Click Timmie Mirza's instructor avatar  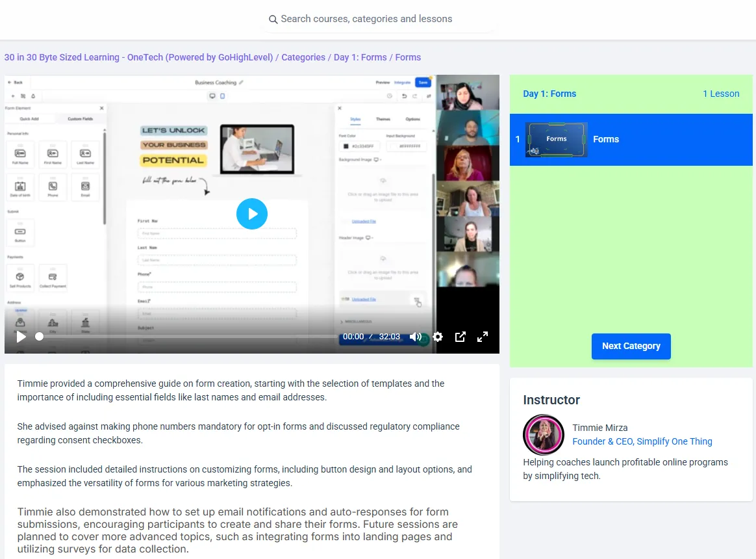544,434
